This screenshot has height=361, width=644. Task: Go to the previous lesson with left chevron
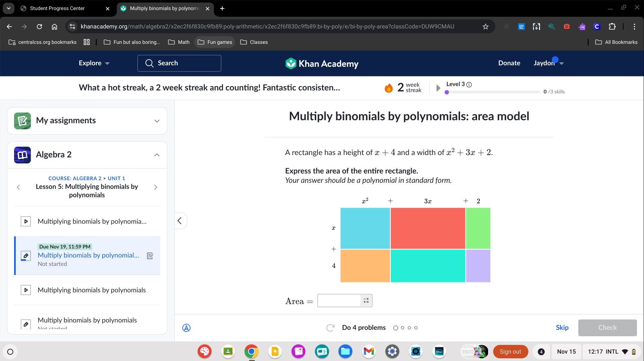(x=18, y=187)
